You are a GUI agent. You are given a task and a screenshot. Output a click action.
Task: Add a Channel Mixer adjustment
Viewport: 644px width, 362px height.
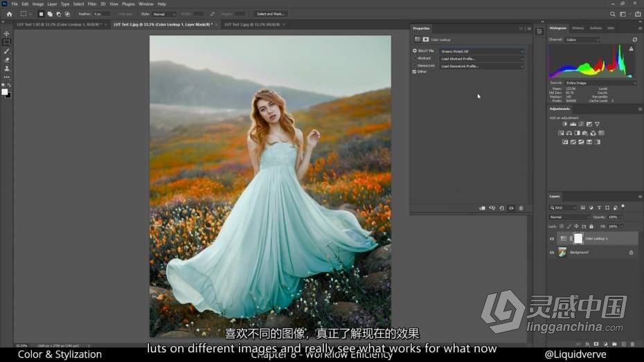pyautogui.click(x=593, y=133)
